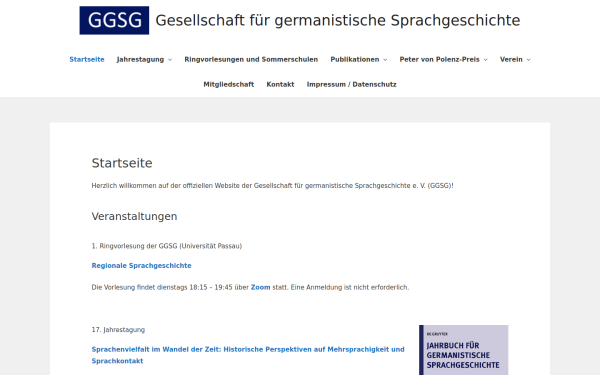The width and height of the screenshot is (600, 375).
Task: Click the Startseite page heading
Action: tap(122, 163)
